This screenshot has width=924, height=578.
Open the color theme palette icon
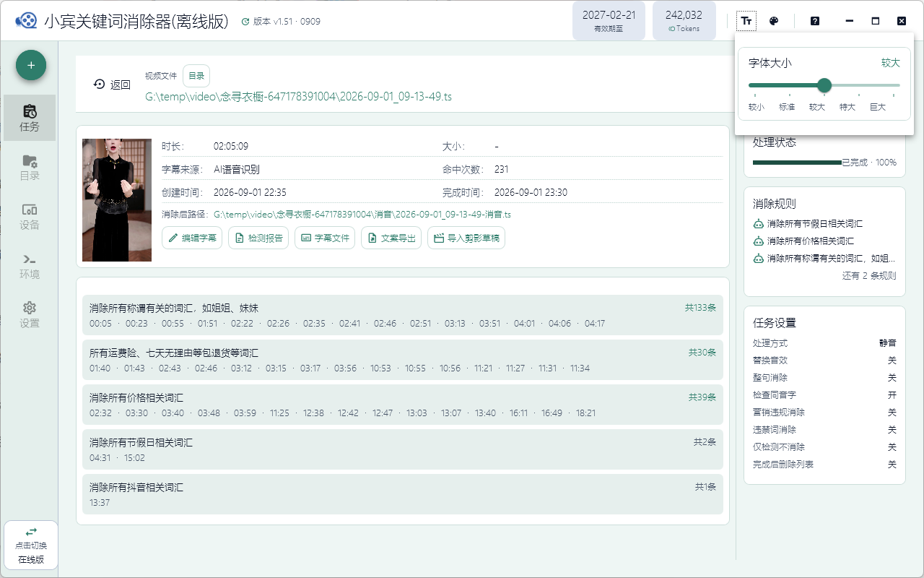click(773, 21)
